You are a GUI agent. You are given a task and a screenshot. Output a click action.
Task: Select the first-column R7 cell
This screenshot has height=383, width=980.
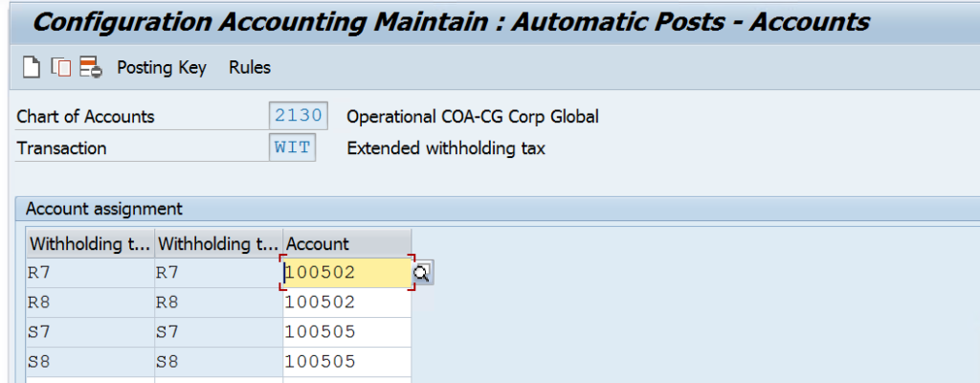point(90,273)
